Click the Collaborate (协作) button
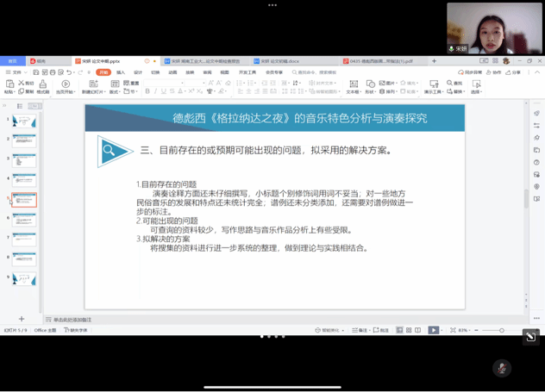545x392 pixels. (493, 72)
